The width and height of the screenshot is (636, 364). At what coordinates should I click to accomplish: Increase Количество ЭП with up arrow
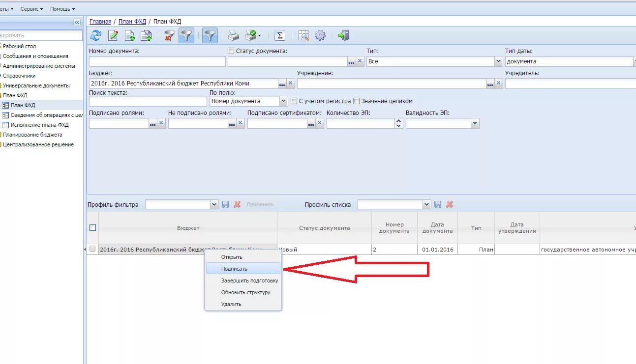pyautogui.click(x=398, y=121)
